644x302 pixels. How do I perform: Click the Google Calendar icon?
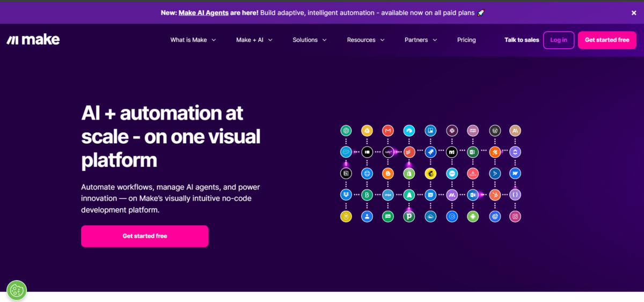pyautogui.click(x=430, y=195)
